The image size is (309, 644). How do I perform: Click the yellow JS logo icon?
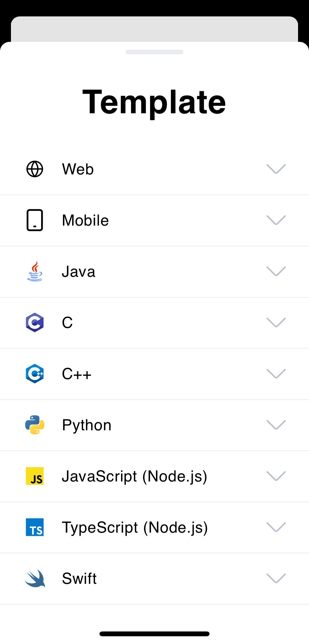pos(35,476)
